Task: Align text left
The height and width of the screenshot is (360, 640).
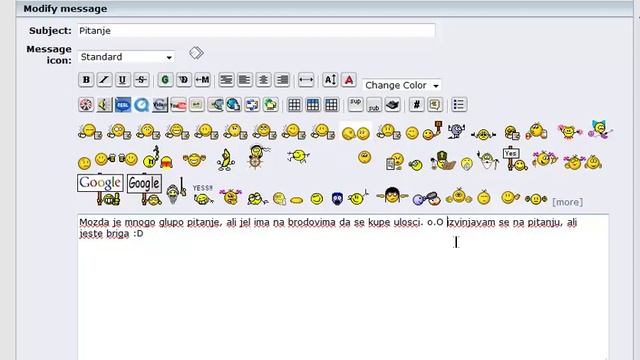Action: coord(245,80)
